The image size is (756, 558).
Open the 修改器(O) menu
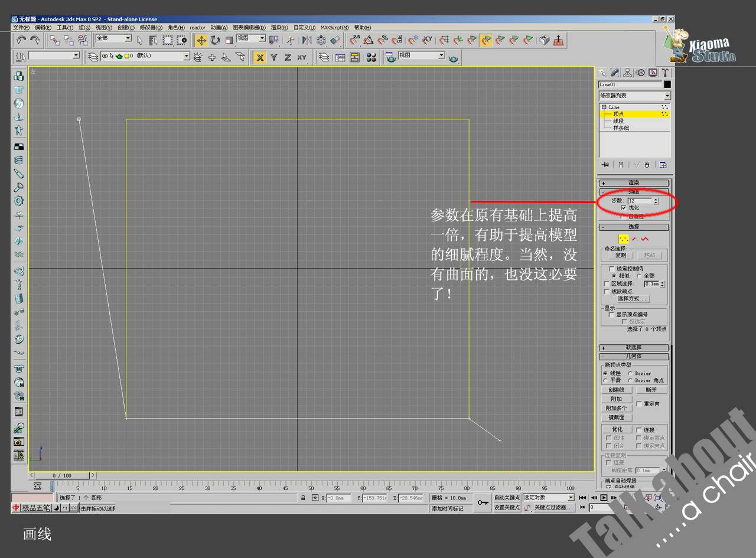point(151,27)
